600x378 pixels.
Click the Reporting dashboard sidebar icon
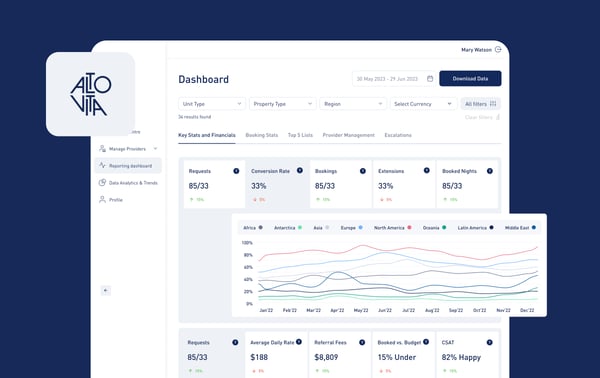[x=102, y=165]
